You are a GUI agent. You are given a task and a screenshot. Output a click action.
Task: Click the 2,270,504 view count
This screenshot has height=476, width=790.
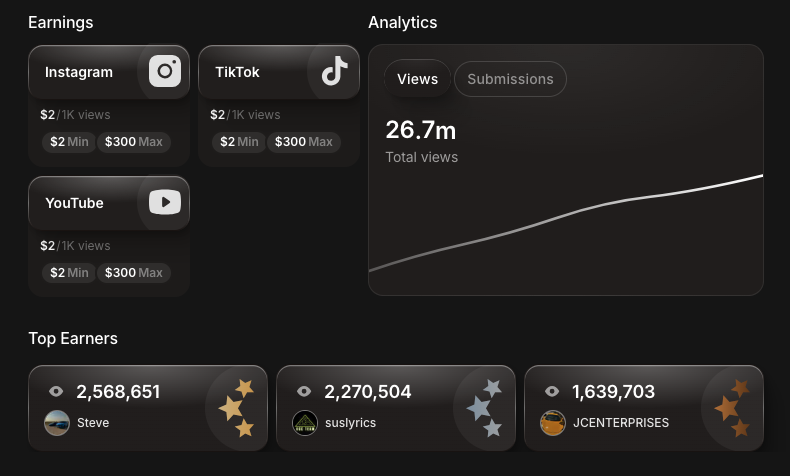367,392
